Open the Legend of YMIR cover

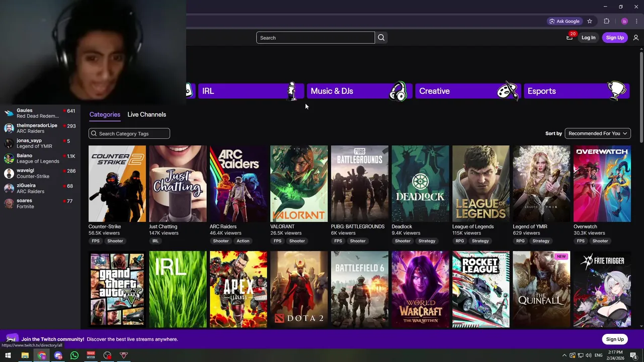pos(541,184)
